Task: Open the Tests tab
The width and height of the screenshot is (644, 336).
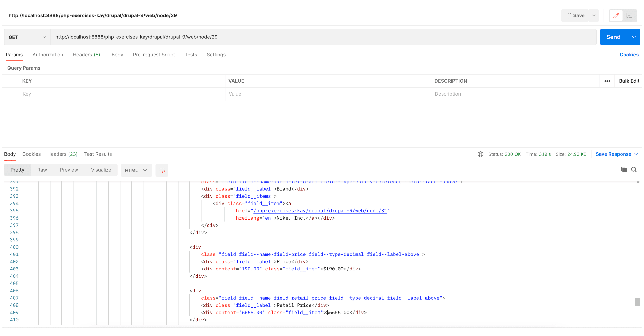Action: click(x=191, y=55)
